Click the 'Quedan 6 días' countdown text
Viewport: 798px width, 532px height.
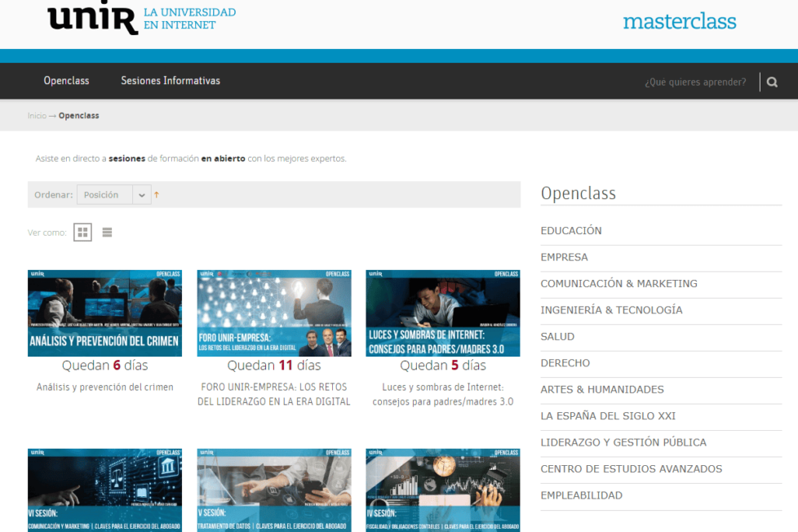(x=104, y=366)
